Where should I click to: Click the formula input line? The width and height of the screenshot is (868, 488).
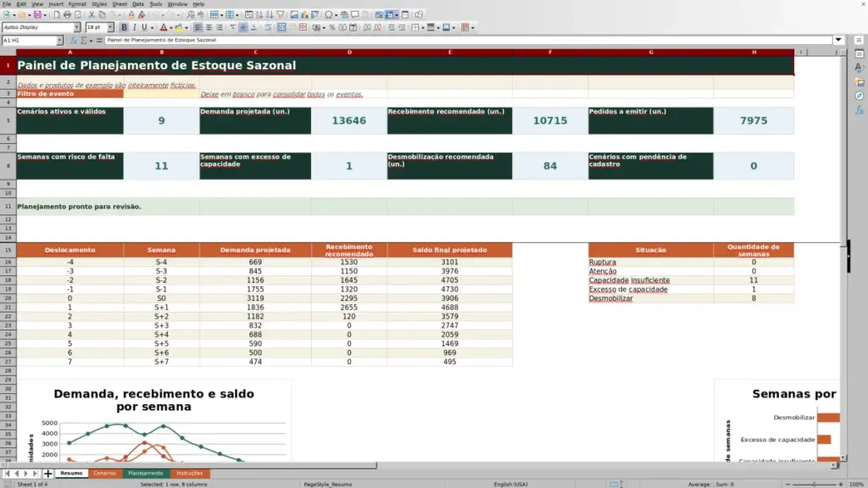pyautogui.click(x=468, y=41)
